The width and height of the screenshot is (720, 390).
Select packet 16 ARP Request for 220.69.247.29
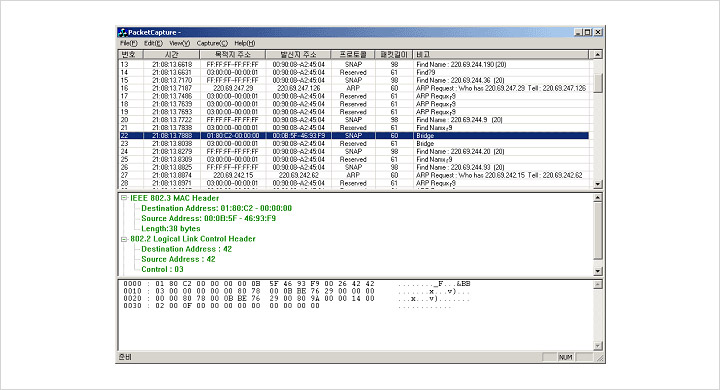pos(354,88)
